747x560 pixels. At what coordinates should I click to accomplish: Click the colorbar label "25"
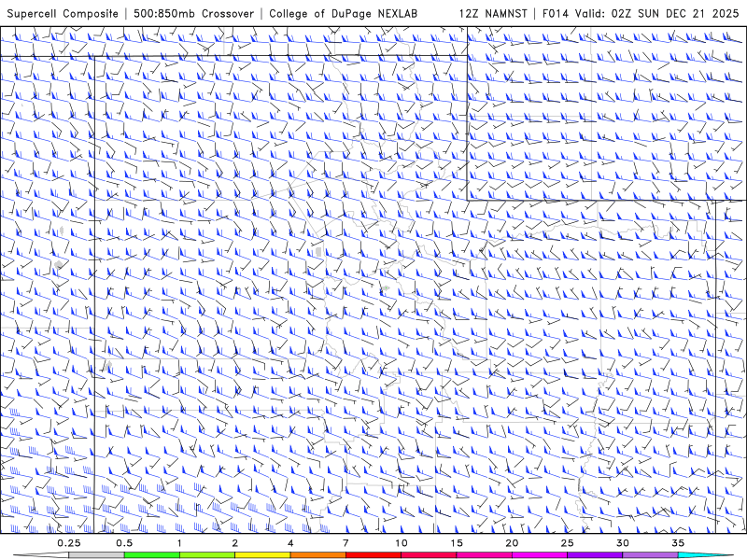tap(568, 543)
